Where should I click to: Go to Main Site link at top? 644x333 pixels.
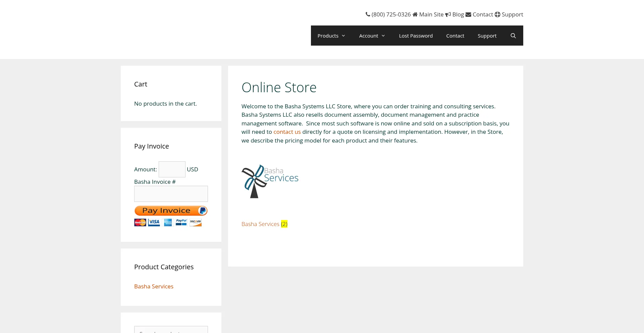(x=431, y=14)
